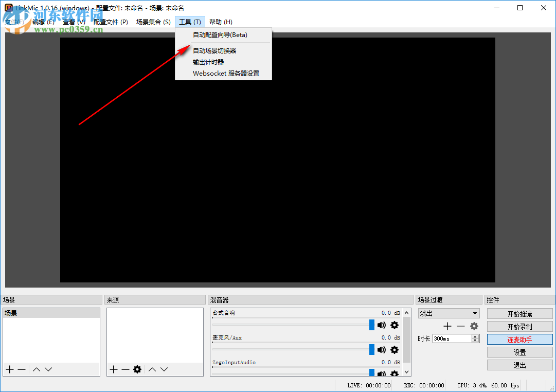This screenshot has height=392, width=556.
Task: Add a new scene with plus icon
Action: click(10, 369)
